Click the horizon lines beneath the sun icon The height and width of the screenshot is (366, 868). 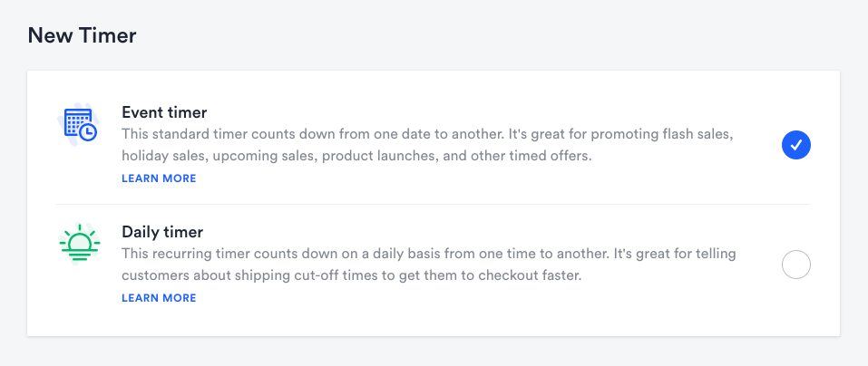click(x=80, y=255)
